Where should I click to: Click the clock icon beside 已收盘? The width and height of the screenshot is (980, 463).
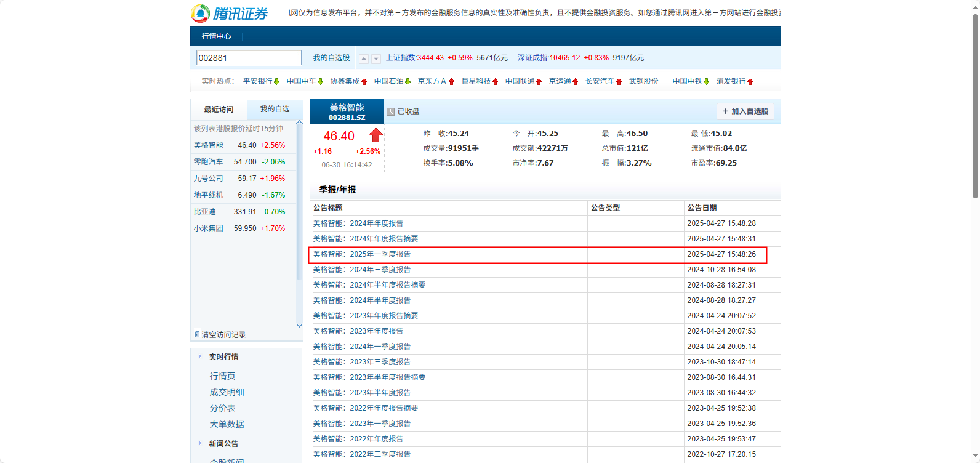[390, 111]
